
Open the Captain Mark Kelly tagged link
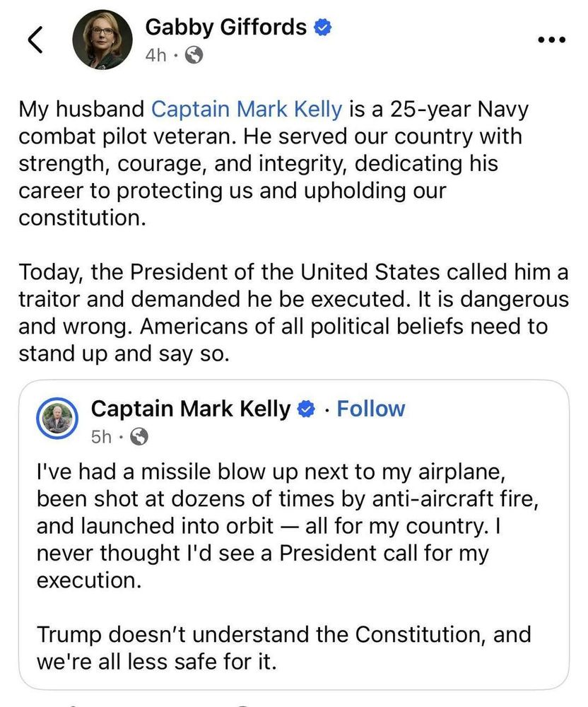pos(247,110)
